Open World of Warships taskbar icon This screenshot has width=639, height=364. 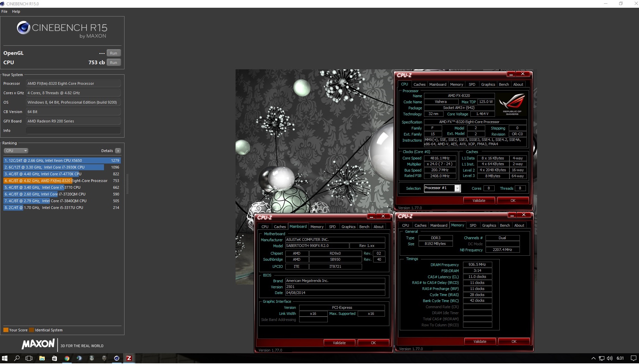point(92,358)
